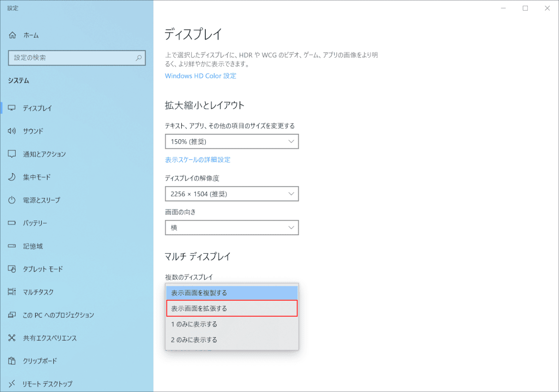Screen dimensions: 559x392
Task: Open the 画面の向き 横 dropdown
Action: pos(232,227)
